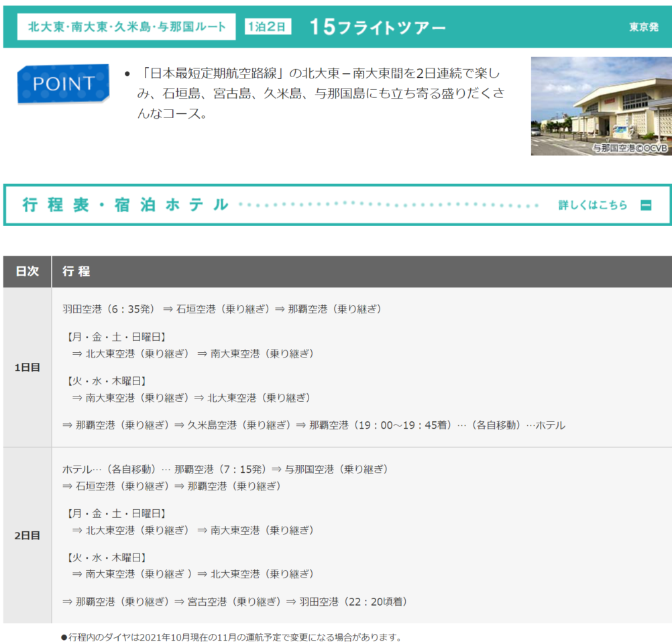Click the 東京発 departure label
Viewport: 672px width, 644px height.
coord(643,28)
